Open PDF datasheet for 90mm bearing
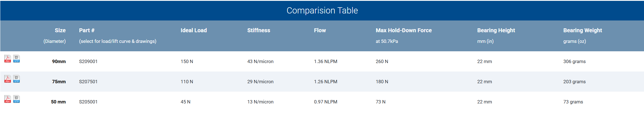The width and height of the screenshot is (644, 118). tap(8, 59)
